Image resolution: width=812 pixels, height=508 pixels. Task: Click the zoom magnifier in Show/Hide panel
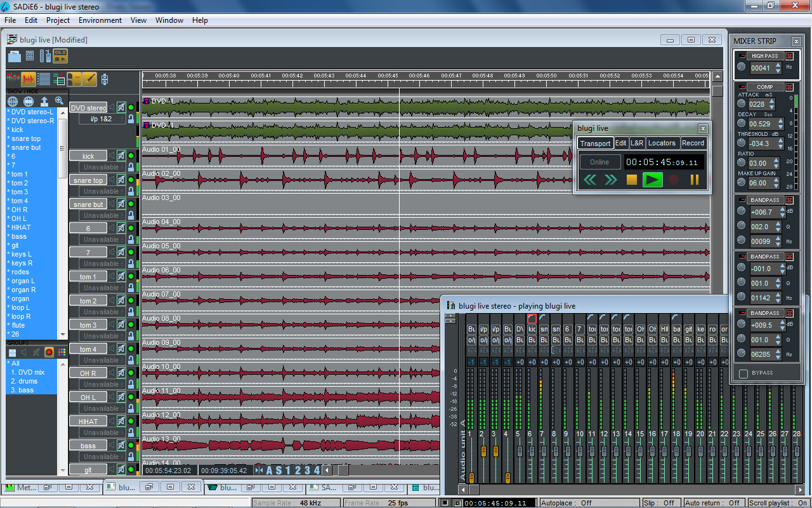[x=59, y=101]
